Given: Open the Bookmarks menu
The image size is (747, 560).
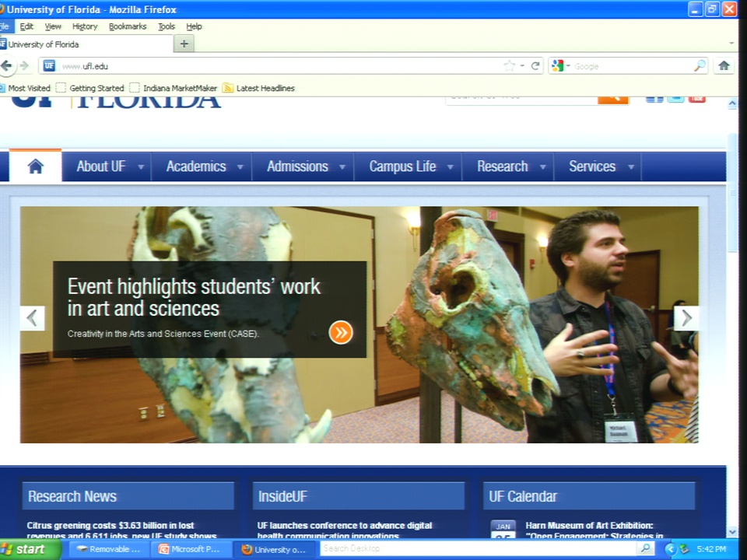Looking at the screenshot, I should (128, 26).
